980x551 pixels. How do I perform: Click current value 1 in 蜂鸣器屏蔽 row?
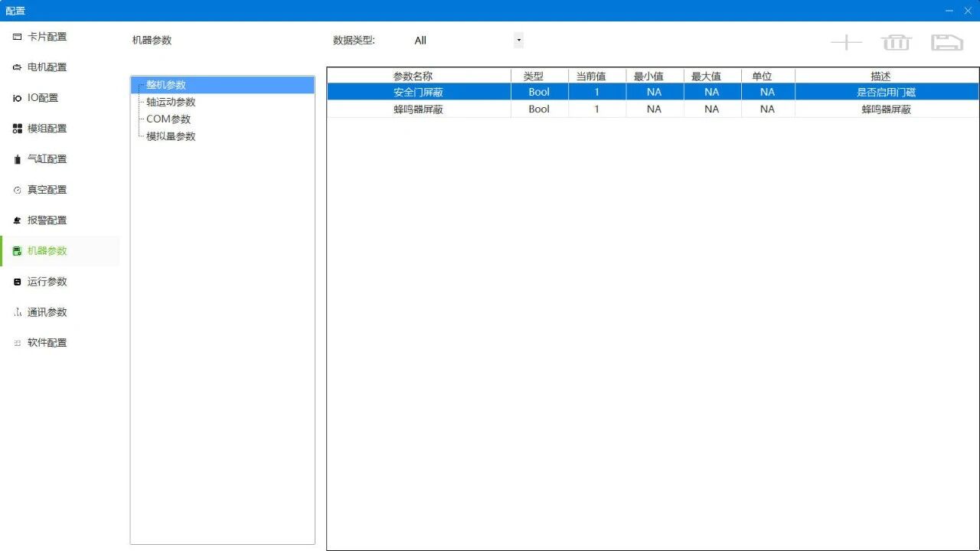coord(597,109)
